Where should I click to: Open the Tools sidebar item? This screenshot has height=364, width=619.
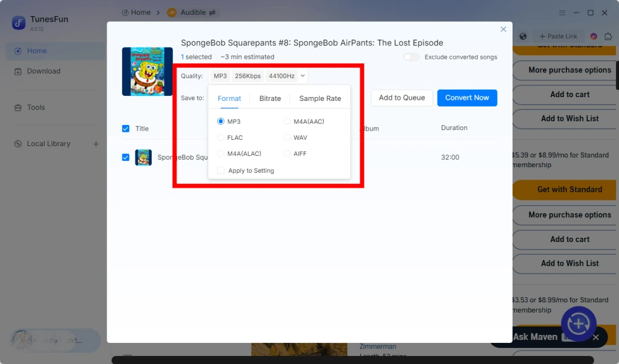pos(55,107)
